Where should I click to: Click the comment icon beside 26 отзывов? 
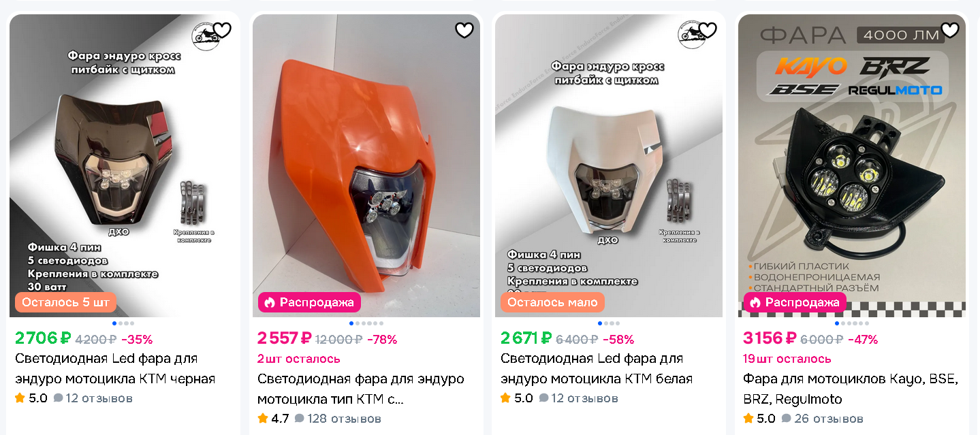786,419
